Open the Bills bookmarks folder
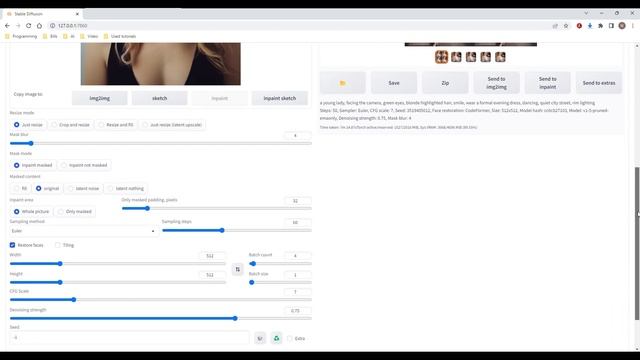Image resolution: width=640 pixels, height=360 pixels. (x=50, y=36)
